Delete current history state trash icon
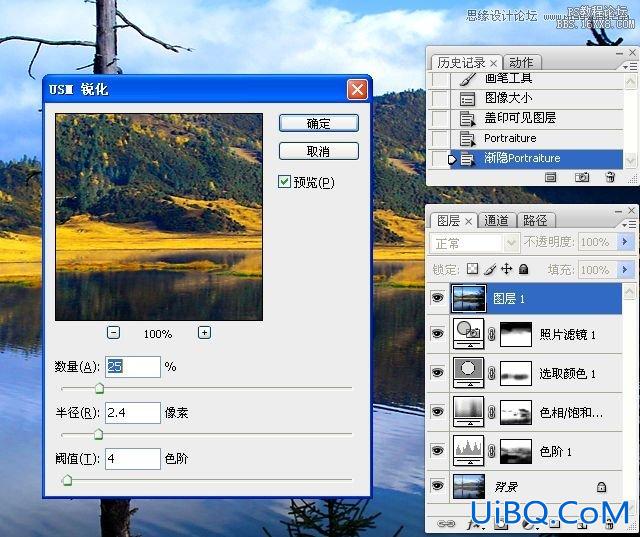Image resolution: width=640 pixels, height=537 pixels. 610,177
